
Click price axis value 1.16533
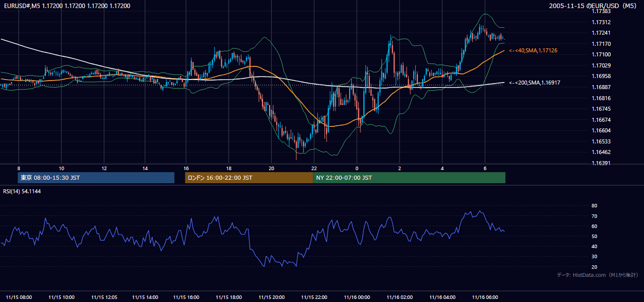[601, 141]
